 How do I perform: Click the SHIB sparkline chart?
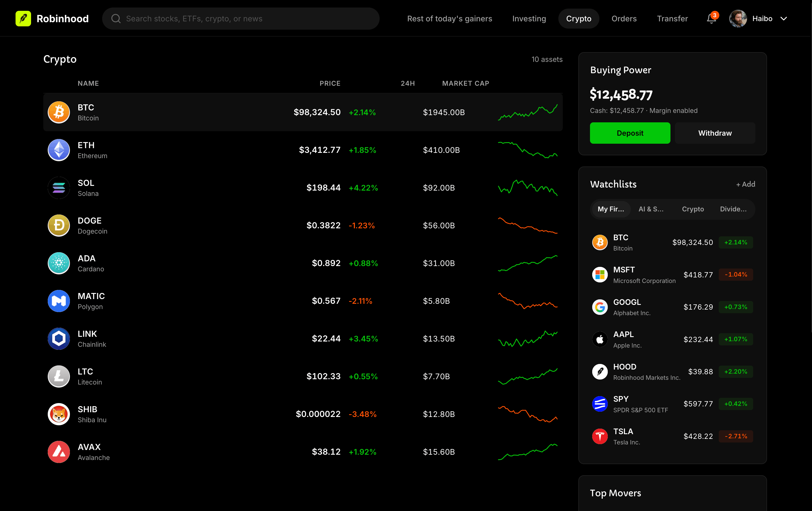(x=528, y=414)
